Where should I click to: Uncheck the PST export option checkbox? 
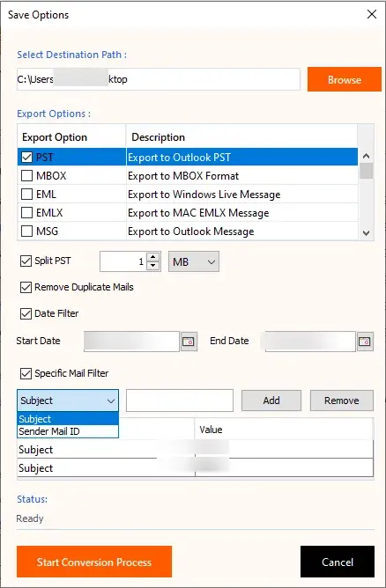26,158
